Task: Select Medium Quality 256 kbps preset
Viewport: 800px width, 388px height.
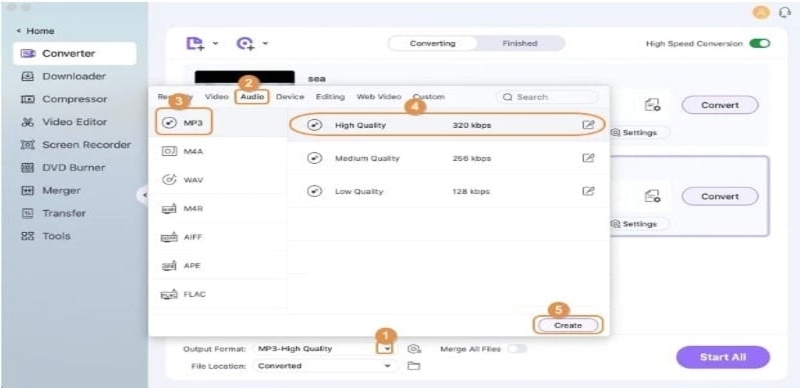Action: (x=447, y=158)
